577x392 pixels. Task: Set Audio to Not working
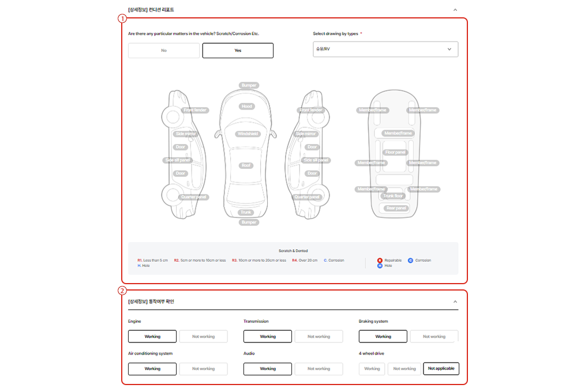coord(319,369)
